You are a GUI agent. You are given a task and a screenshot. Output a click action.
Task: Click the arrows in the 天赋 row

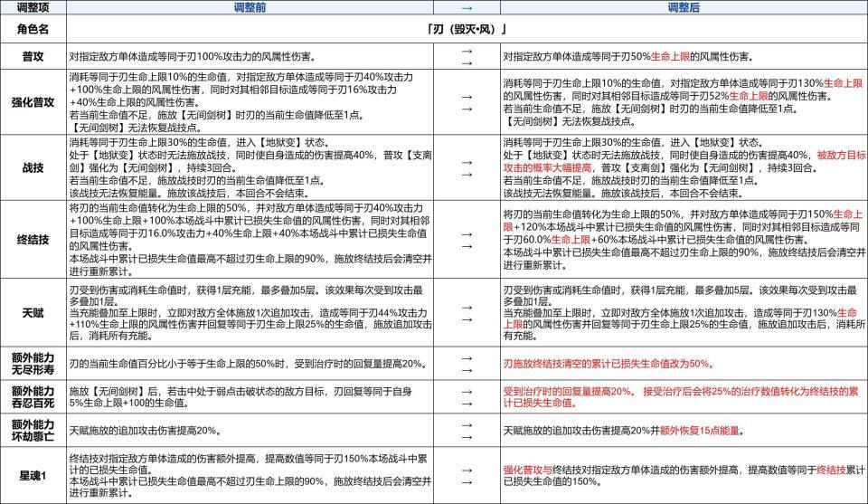(467, 313)
